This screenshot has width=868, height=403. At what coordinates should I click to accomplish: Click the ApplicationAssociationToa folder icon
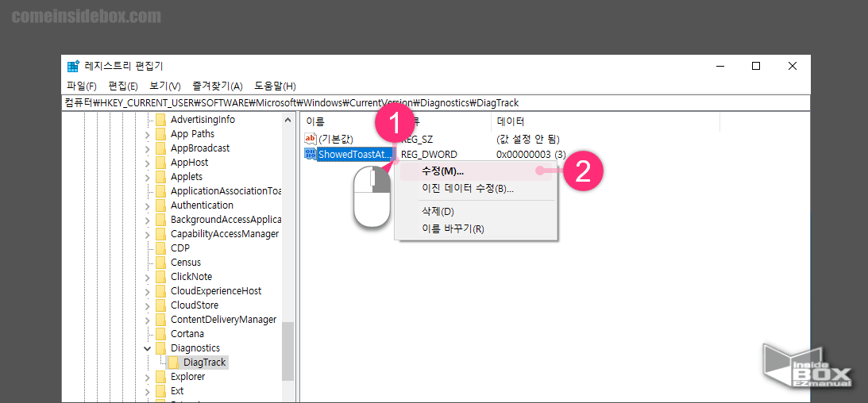pyautogui.click(x=161, y=191)
